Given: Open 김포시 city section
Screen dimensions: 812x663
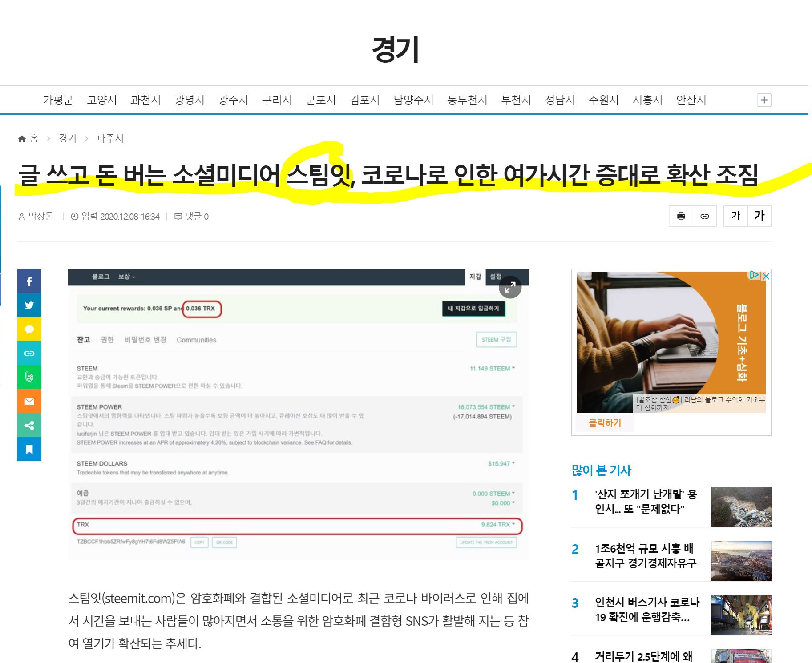Looking at the screenshot, I should coord(365,100).
